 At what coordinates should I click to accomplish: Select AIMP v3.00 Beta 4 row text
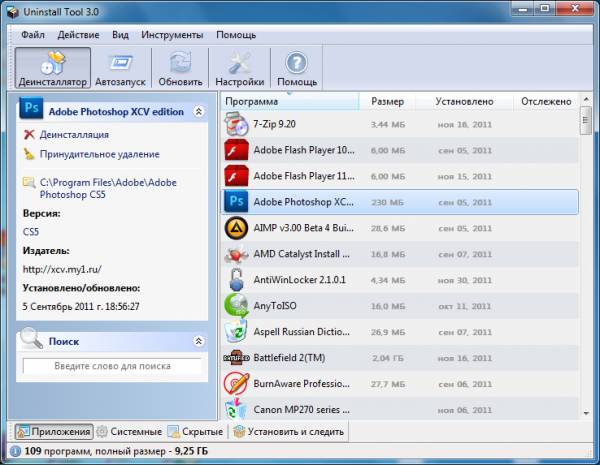(303, 228)
